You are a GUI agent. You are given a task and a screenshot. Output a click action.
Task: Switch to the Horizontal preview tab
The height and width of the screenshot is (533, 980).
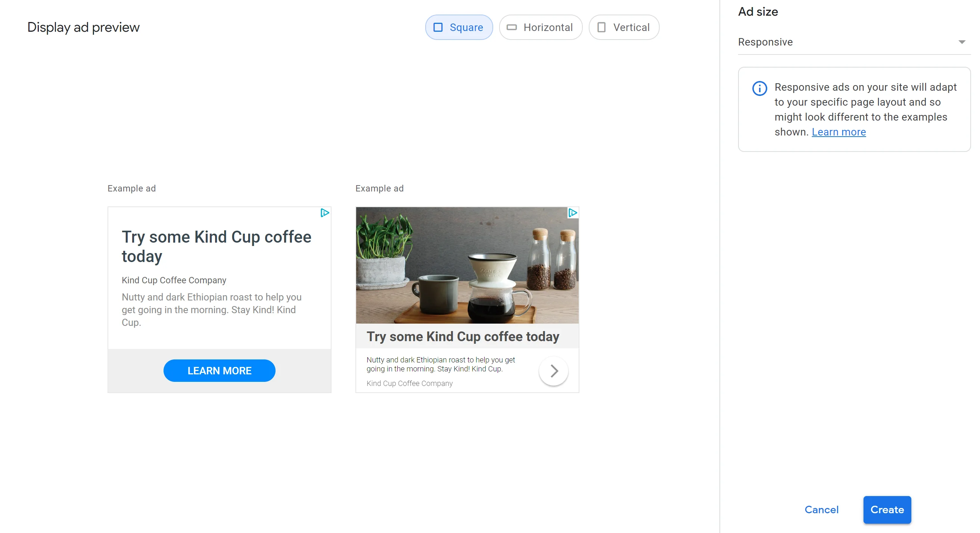pyautogui.click(x=540, y=27)
